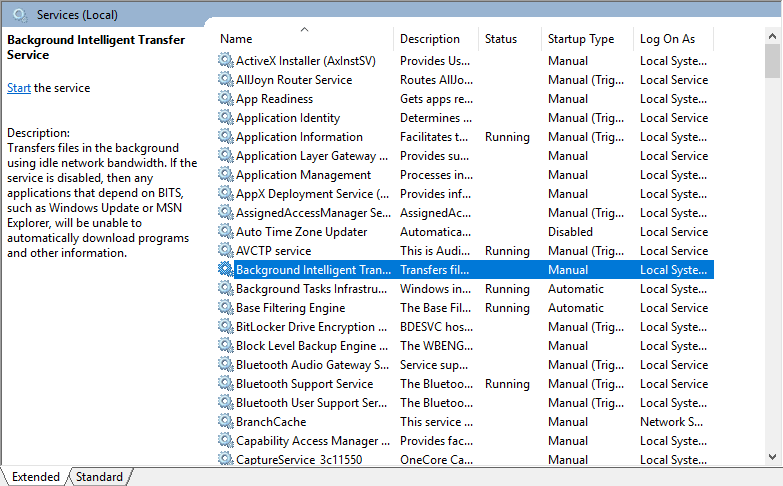Sort by the Status column header

point(510,39)
